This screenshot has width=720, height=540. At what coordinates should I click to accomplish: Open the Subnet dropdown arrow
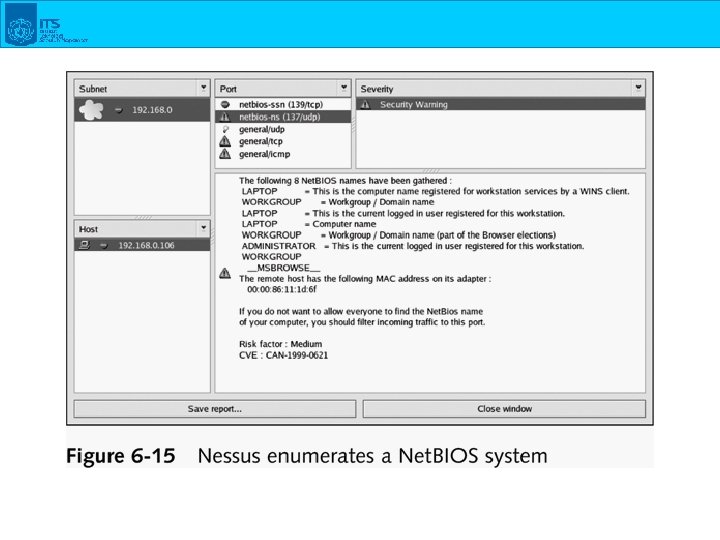click(x=203, y=88)
